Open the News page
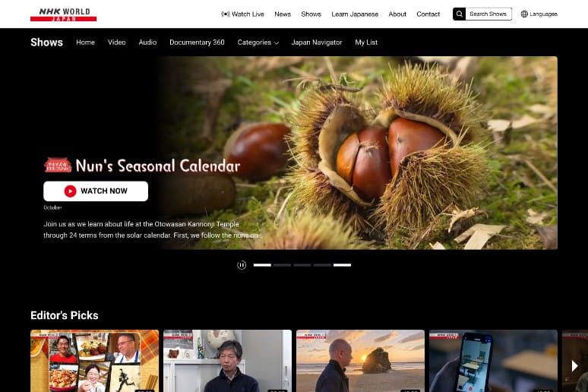588x392 pixels. [283, 14]
